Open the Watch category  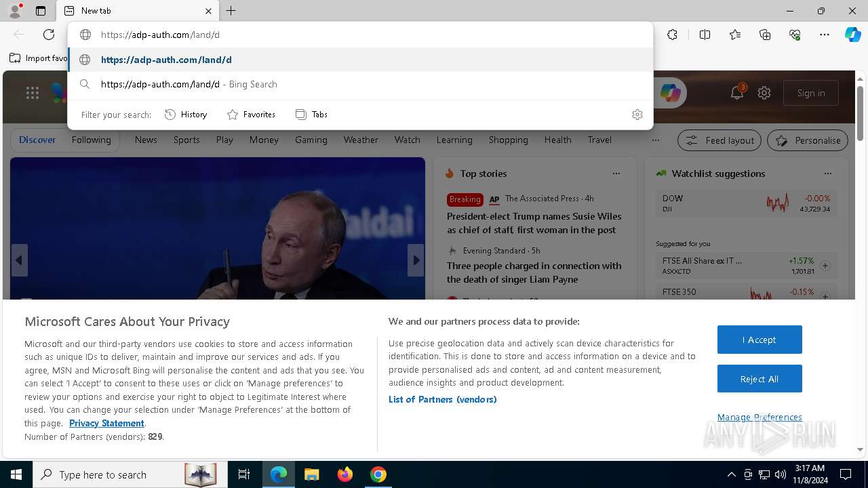click(408, 140)
